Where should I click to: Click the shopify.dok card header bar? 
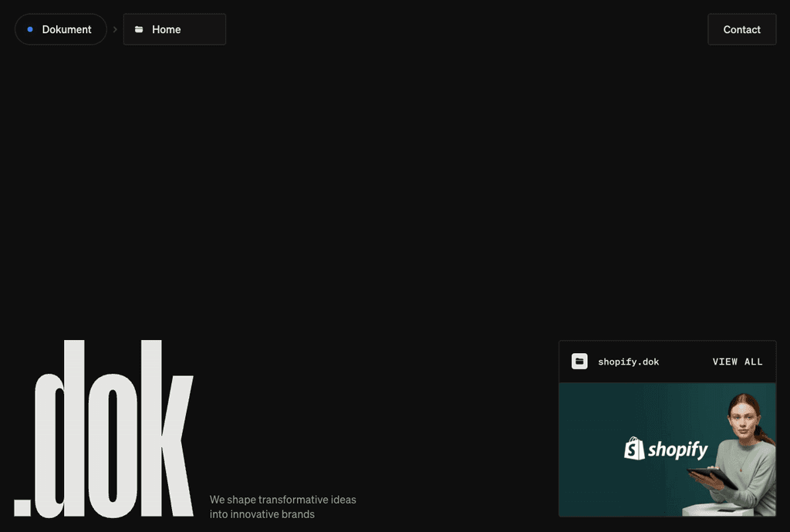coord(667,361)
